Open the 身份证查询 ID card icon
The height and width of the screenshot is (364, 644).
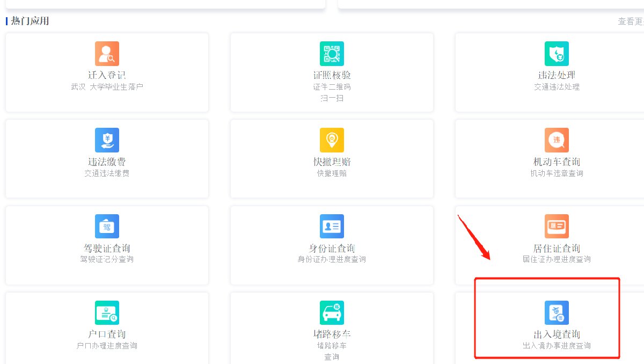(x=332, y=227)
